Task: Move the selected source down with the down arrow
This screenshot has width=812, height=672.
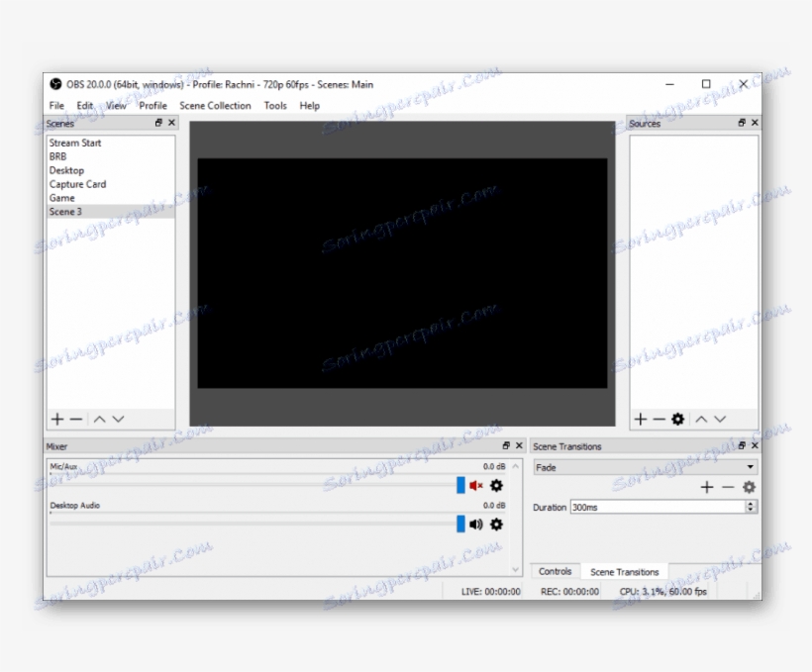Action: pos(720,419)
